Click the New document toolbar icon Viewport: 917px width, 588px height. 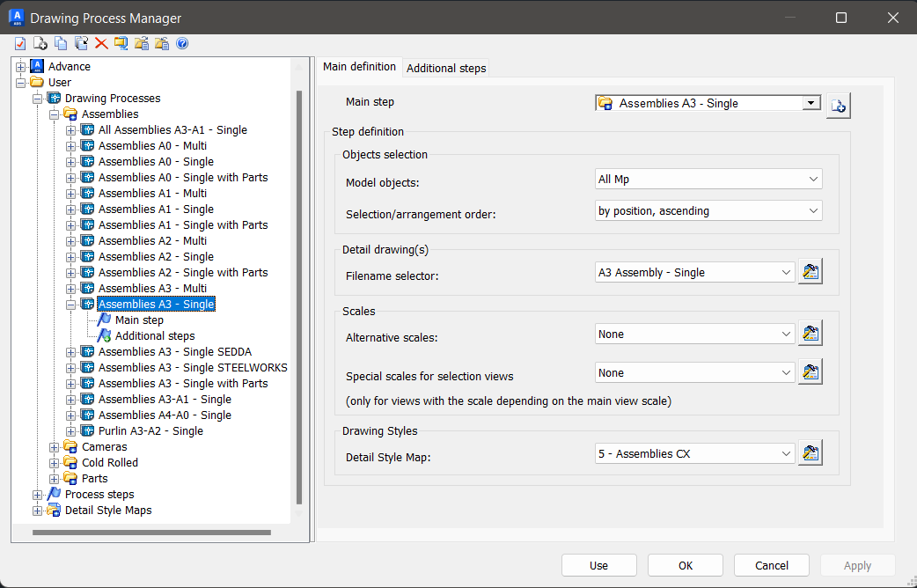(x=40, y=43)
